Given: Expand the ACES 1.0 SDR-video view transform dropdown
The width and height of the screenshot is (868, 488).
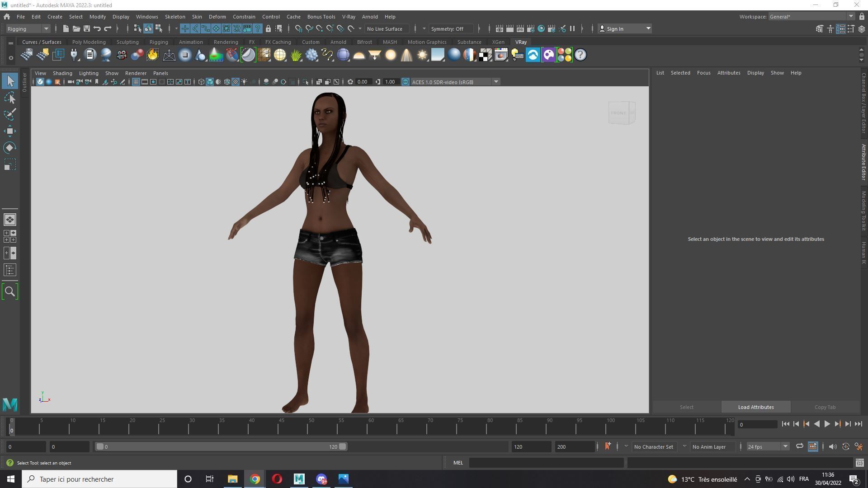Looking at the screenshot, I should click(x=496, y=82).
